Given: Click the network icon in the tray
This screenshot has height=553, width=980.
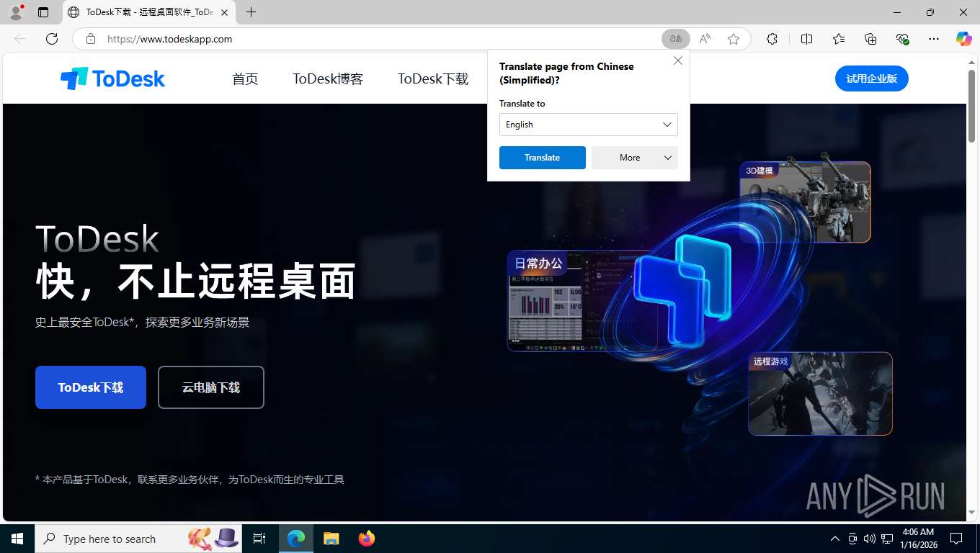Looking at the screenshot, I should pos(887,539).
